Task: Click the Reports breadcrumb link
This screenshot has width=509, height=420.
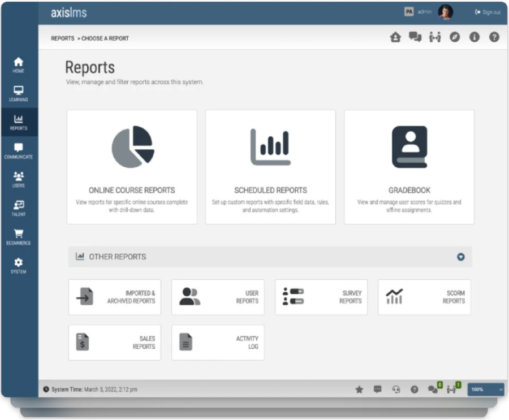Action: [x=62, y=38]
